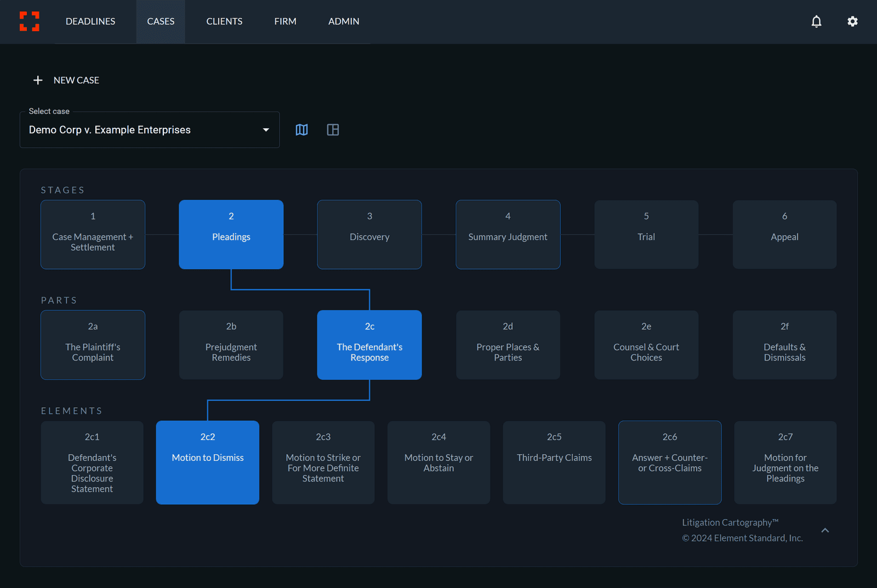This screenshot has height=588, width=877.
Task: Open the Cases tab
Action: click(x=161, y=21)
